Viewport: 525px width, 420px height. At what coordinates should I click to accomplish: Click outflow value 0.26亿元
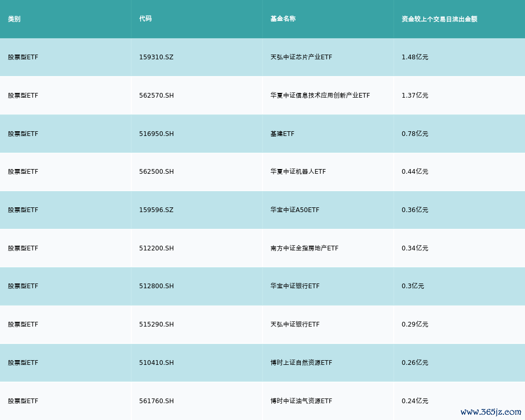pos(415,363)
